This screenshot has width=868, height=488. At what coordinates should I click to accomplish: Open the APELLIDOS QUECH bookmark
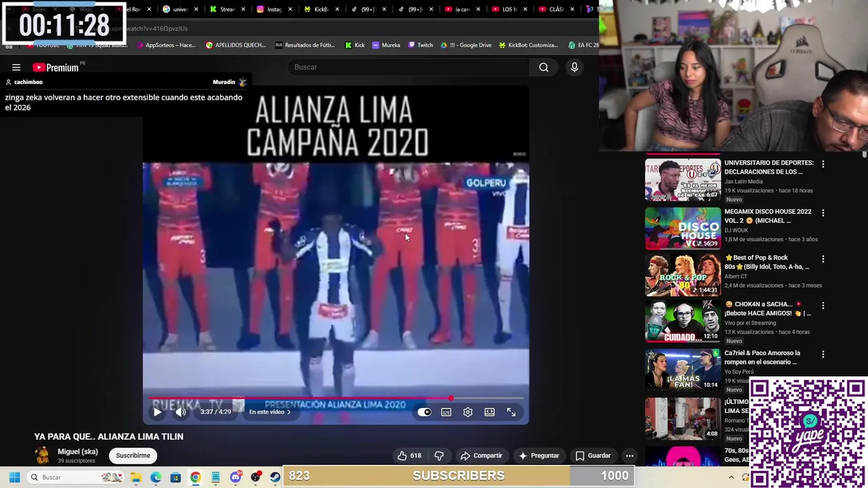235,45
